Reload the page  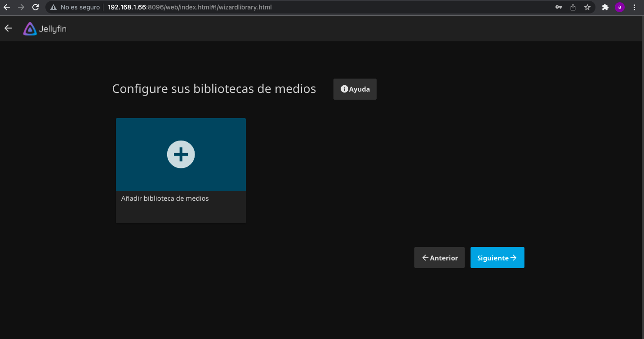click(35, 7)
